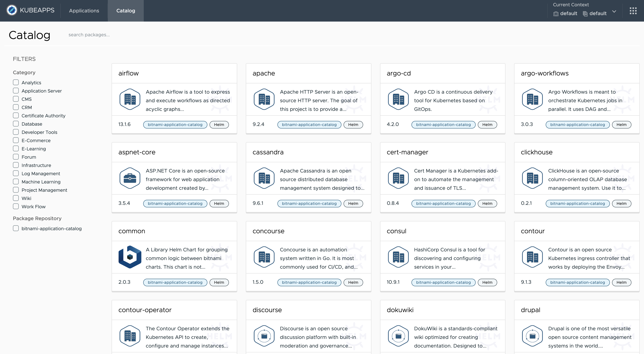Click the Helm badge on apache card
The height and width of the screenshot is (354, 644).
click(353, 125)
